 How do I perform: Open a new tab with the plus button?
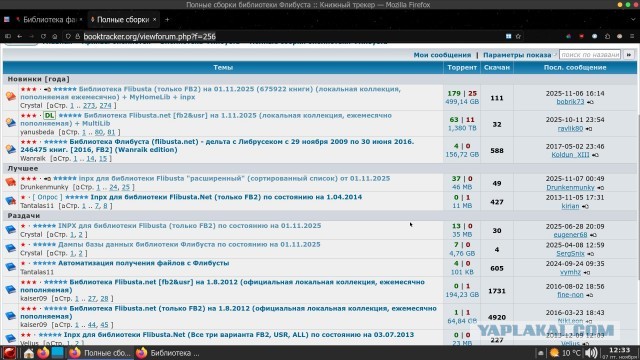(167, 20)
